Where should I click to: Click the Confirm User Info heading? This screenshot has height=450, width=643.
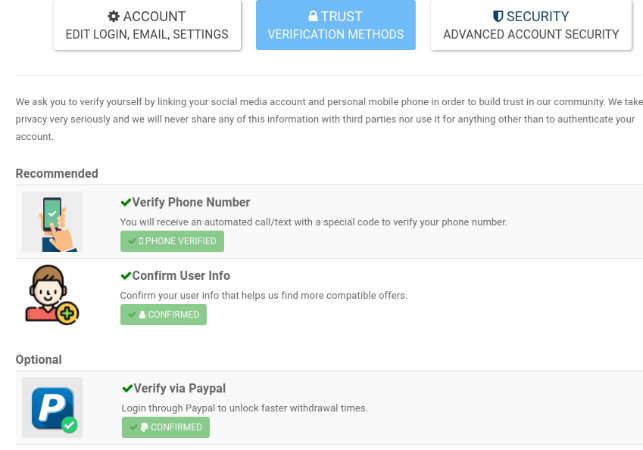point(182,275)
